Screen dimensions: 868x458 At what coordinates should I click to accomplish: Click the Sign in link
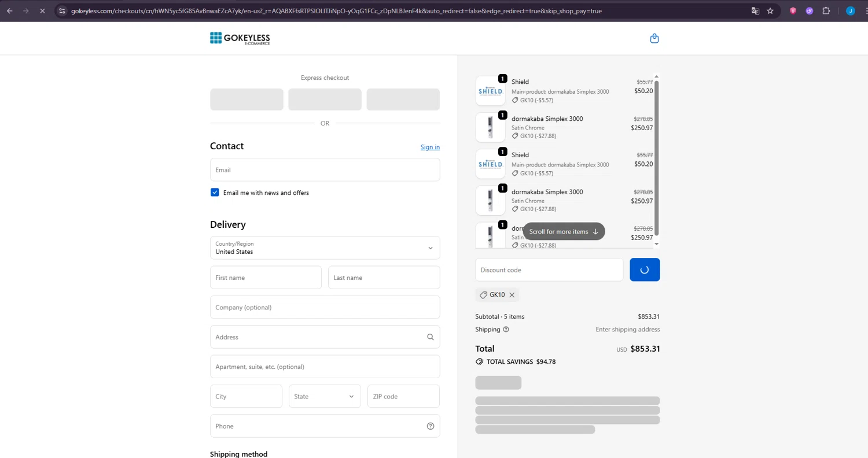(430, 147)
